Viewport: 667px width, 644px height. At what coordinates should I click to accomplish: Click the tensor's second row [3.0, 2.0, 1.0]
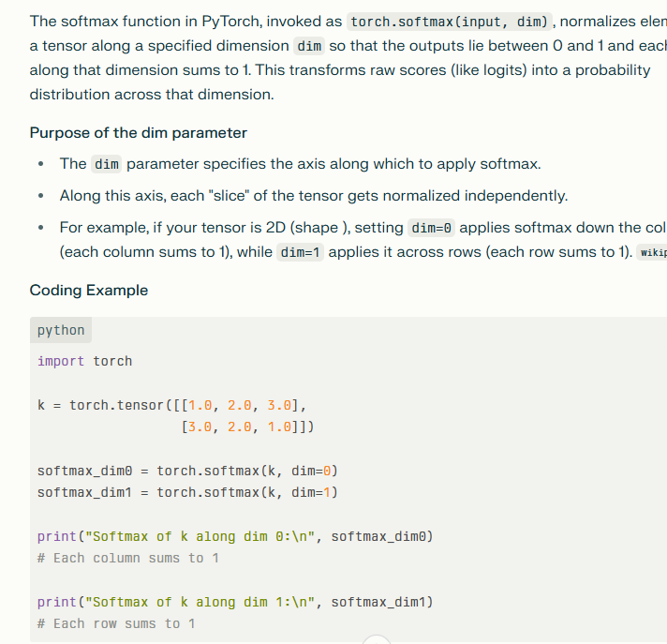coord(247,427)
